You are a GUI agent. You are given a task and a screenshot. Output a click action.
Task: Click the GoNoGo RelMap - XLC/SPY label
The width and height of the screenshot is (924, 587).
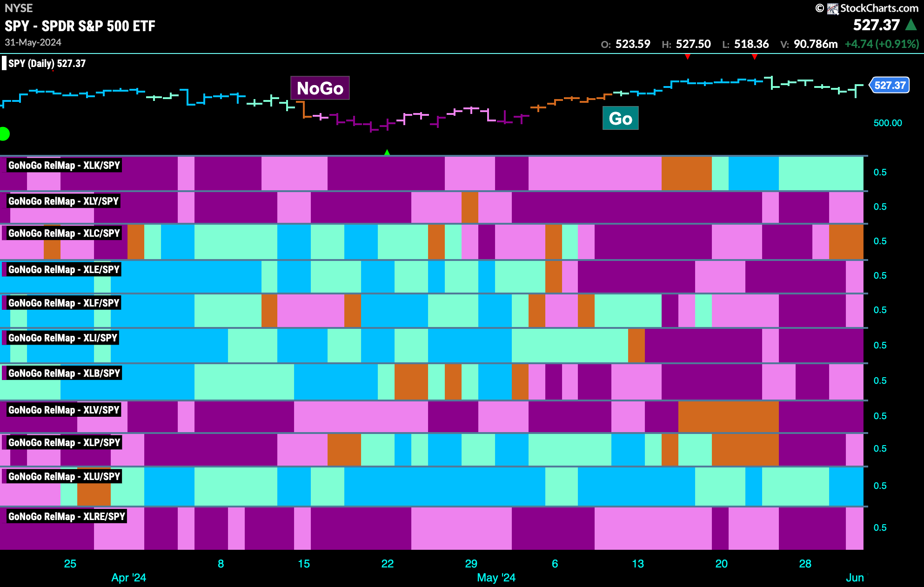[64, 233]
